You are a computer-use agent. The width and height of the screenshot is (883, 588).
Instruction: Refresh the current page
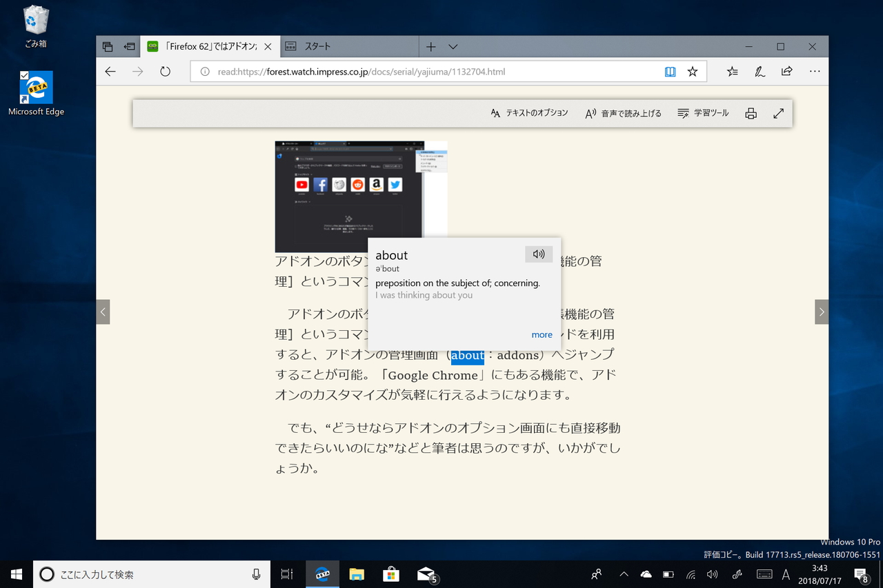coord(165,71)
